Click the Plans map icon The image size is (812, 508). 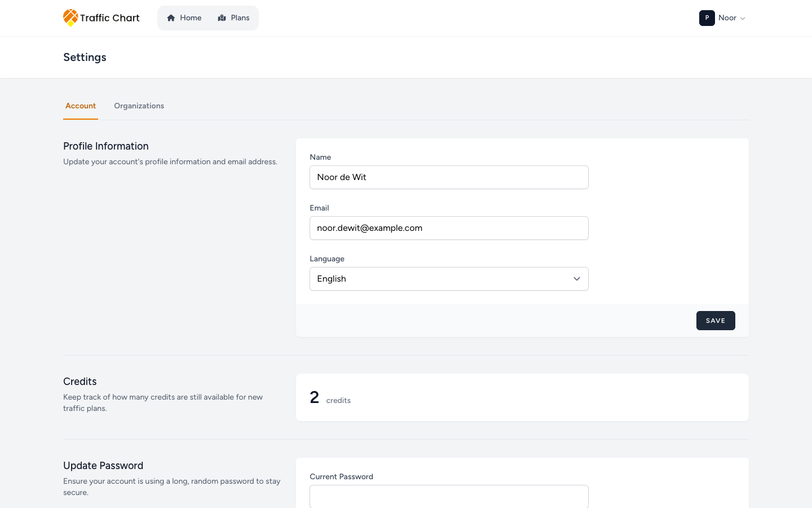(x=222, y=18)
